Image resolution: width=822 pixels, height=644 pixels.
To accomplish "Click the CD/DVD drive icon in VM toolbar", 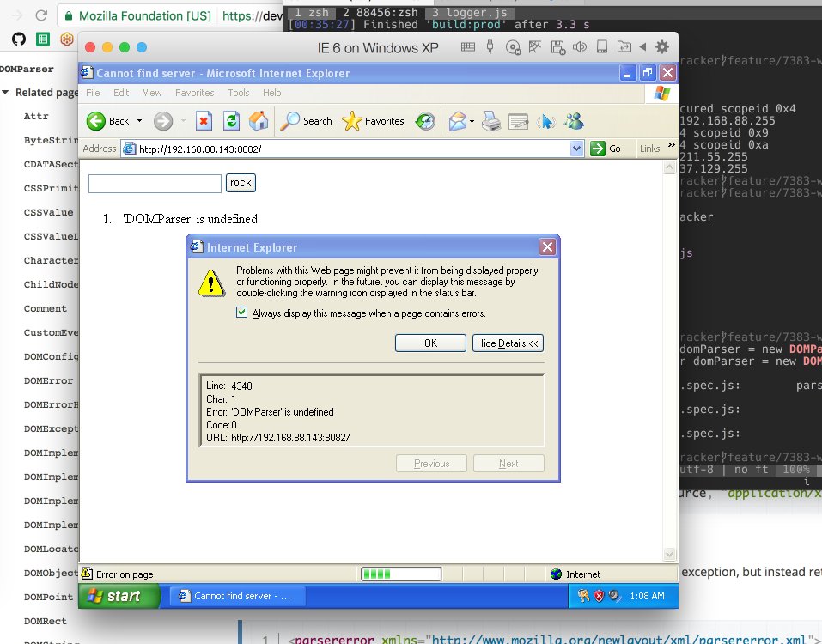I will pos(513,48).
